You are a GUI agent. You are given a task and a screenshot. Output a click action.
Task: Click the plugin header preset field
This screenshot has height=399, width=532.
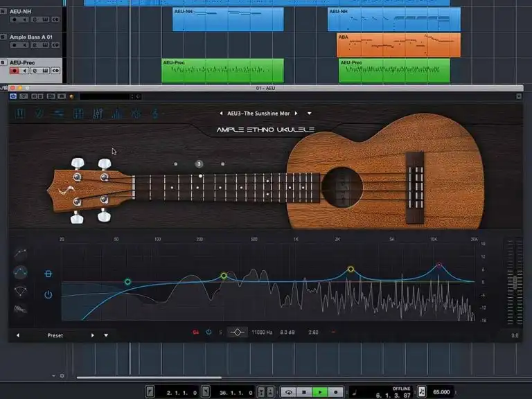[x=105, y=97]
